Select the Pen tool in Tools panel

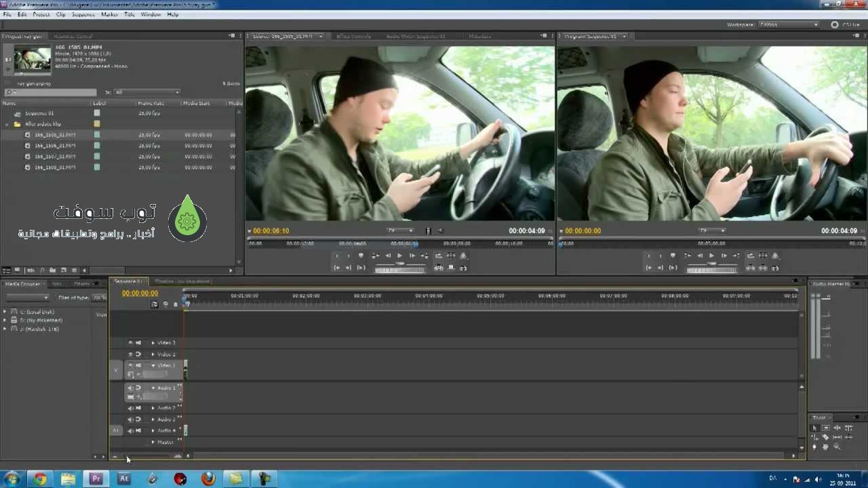click(814, 447)
